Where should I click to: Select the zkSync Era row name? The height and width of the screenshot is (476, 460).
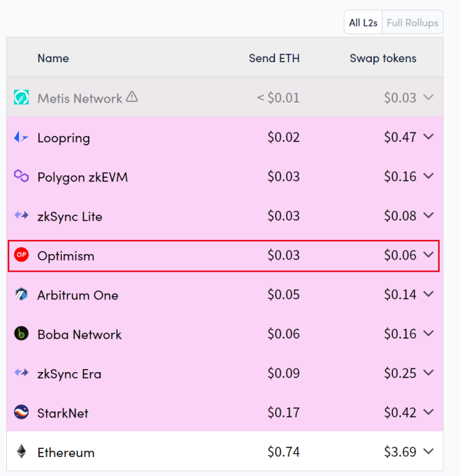click(x=69, y=373)
